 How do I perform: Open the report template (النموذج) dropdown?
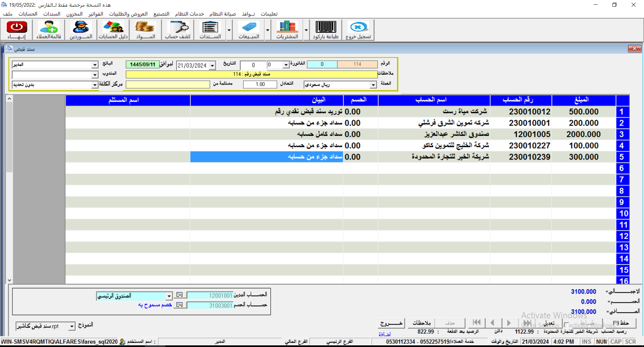coord(72,326)
